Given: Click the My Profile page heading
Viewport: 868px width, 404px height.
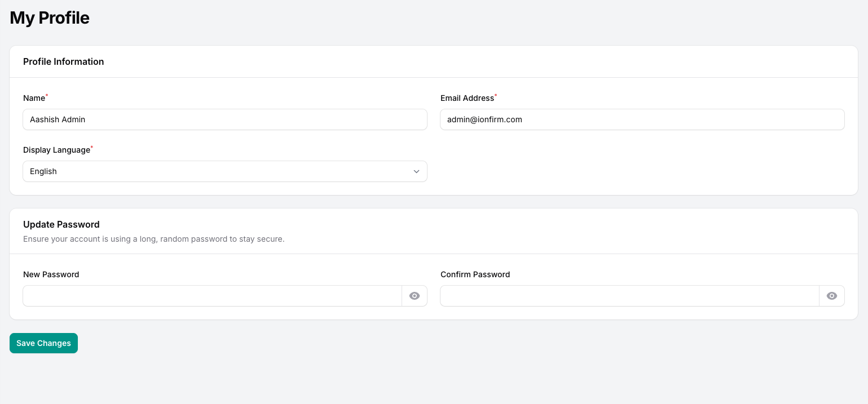Looking at the screenshot, I should pyautogui.click(x=50, y=18).
